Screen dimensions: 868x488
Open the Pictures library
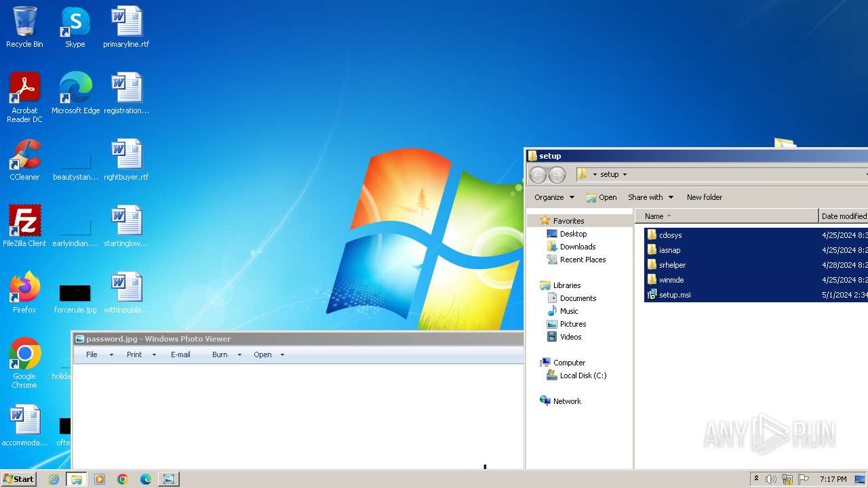click(573, 324)
